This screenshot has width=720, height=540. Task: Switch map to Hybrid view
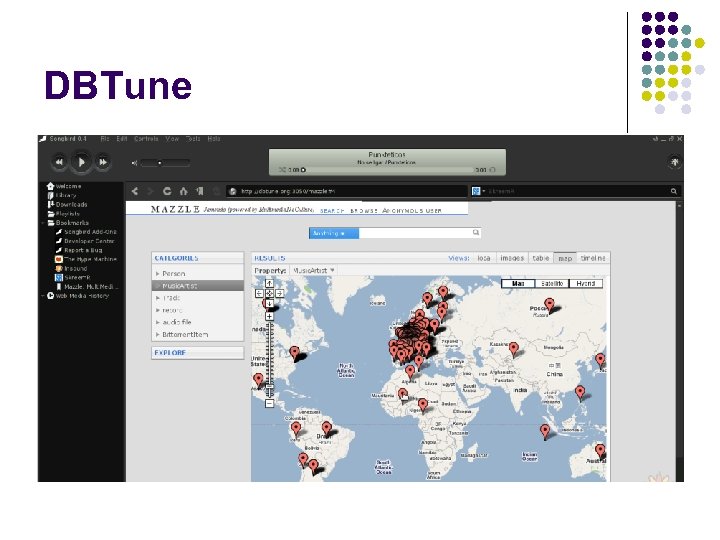[586, 284]
